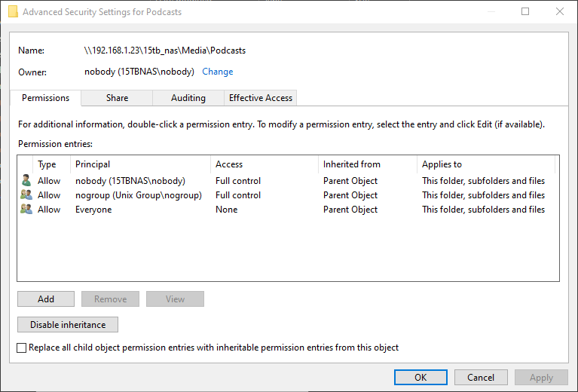The width and height of the screenshot is (578, 392).
Task: Maximize the Advanced Security Settings window
Action: 525,11
